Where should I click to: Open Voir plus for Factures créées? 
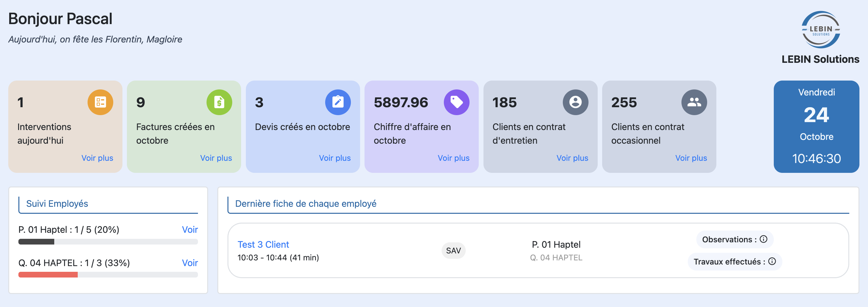pyautogui.click(x=216, y=158)
